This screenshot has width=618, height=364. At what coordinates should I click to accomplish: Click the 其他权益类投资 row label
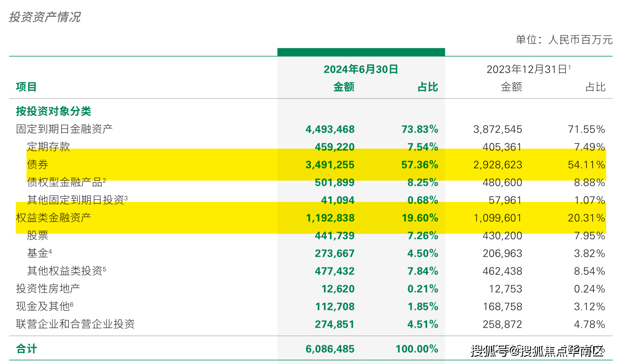(67, 271)
